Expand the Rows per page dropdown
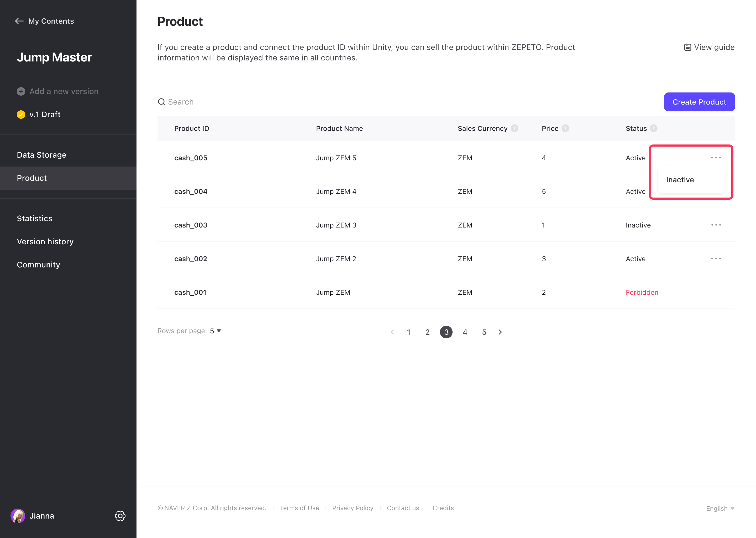Screen dimensions: 756x538 coord(216,331)
